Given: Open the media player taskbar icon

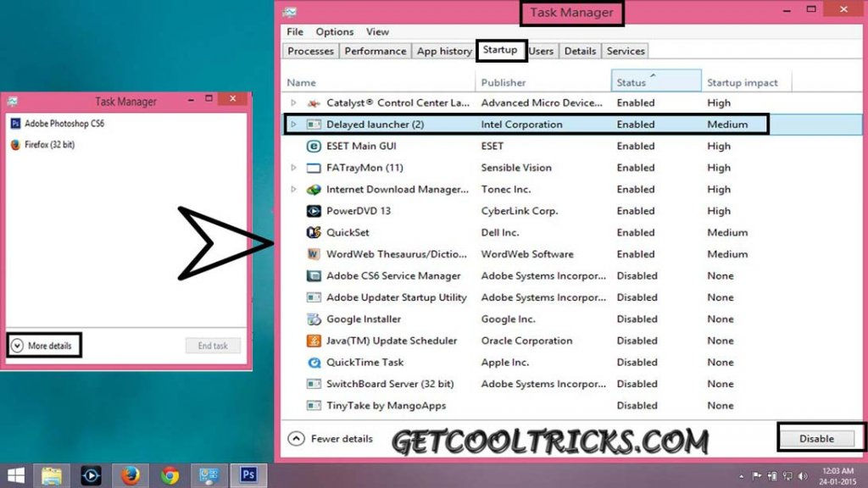Looking at the screenshot, I should tap(91, 475).
